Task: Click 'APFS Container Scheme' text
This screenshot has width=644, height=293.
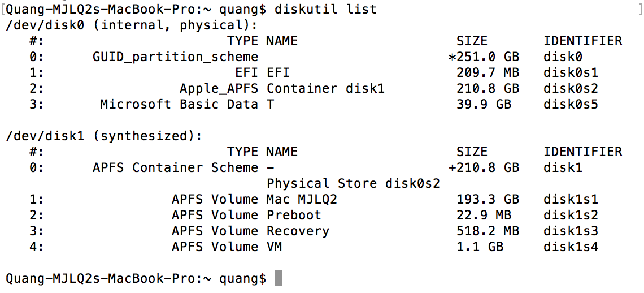Action: (x=175, y=167)
